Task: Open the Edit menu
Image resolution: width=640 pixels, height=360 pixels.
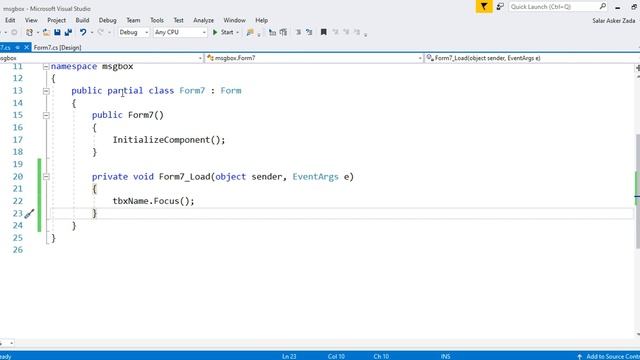Action: (10, 20)
